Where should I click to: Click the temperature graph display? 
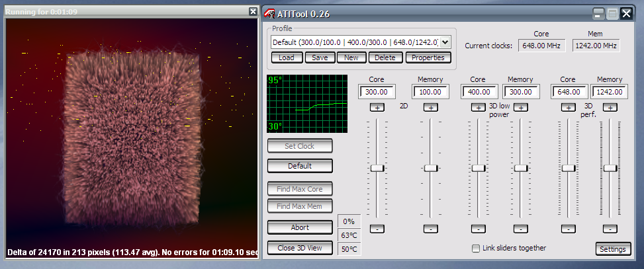click(x=307, y=104)
